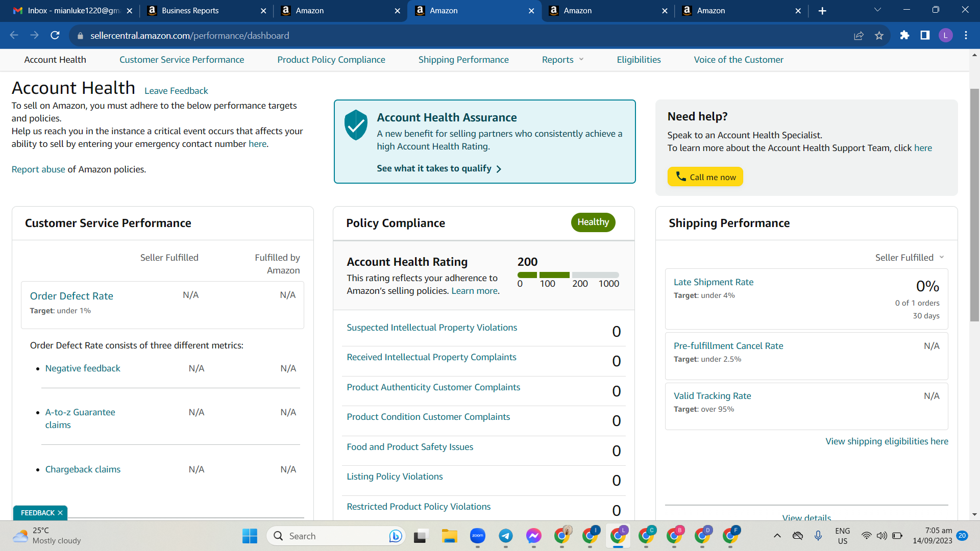This screenshot has height=551, width=980.
Task: Open Zoom from the taskbar
Action: tap(478, 536)
